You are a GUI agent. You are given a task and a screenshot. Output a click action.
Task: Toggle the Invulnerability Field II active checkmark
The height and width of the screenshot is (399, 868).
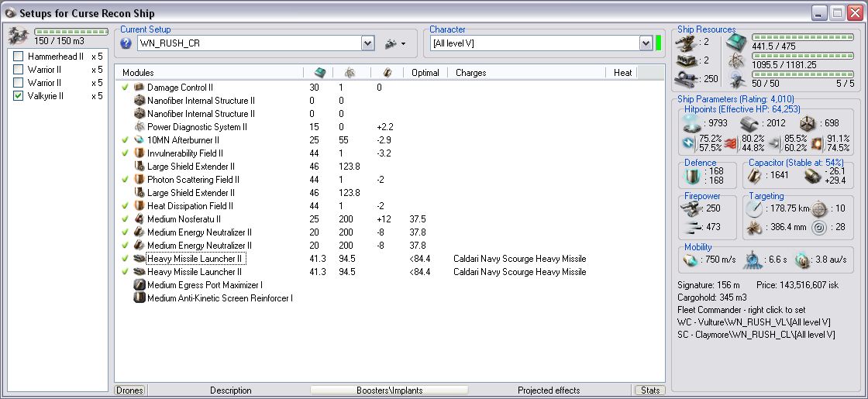click(x=125, y=153)
